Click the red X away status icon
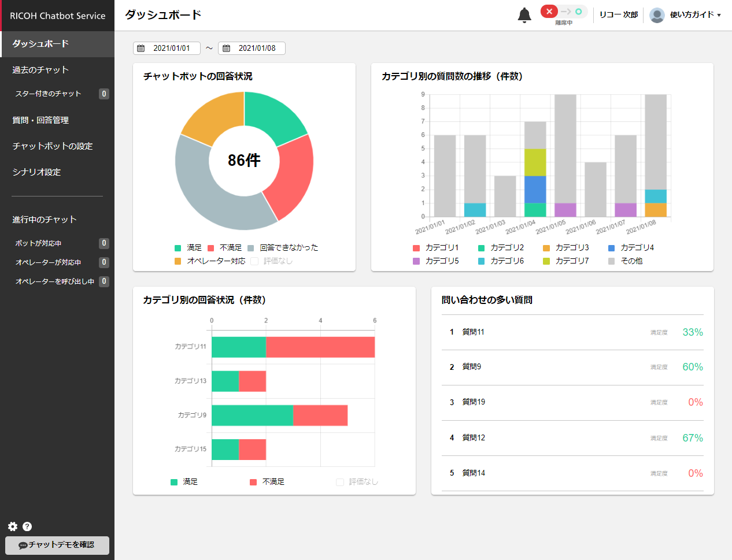The width and height of the screenshot is (732, 560). pos(549,12)
